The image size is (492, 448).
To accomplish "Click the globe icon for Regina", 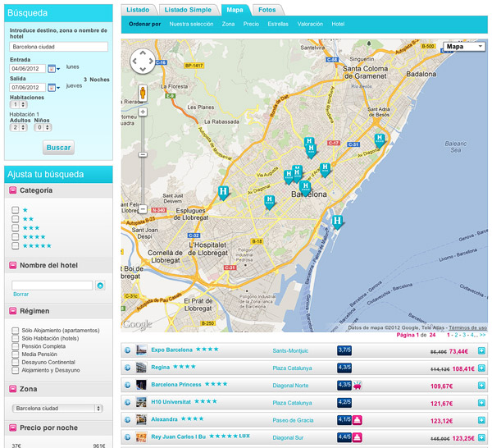I will (x=127, y=368).
